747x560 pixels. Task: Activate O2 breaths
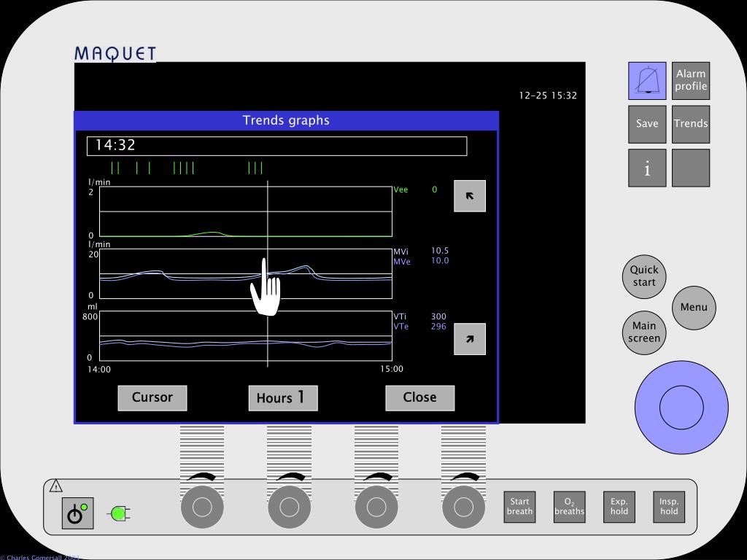(569, 507)
